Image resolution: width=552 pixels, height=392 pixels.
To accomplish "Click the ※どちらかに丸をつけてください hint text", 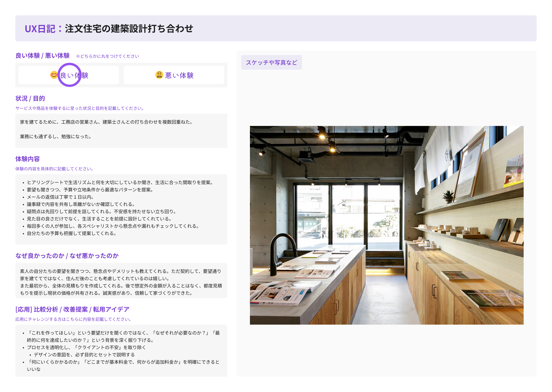I will point(107,56).
